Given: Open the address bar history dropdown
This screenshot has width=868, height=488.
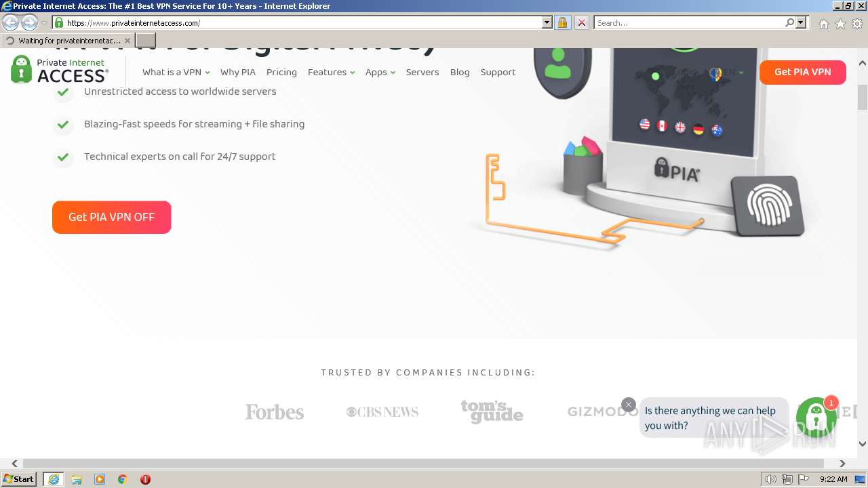Looking at the screenshot, I should point(547,22).
